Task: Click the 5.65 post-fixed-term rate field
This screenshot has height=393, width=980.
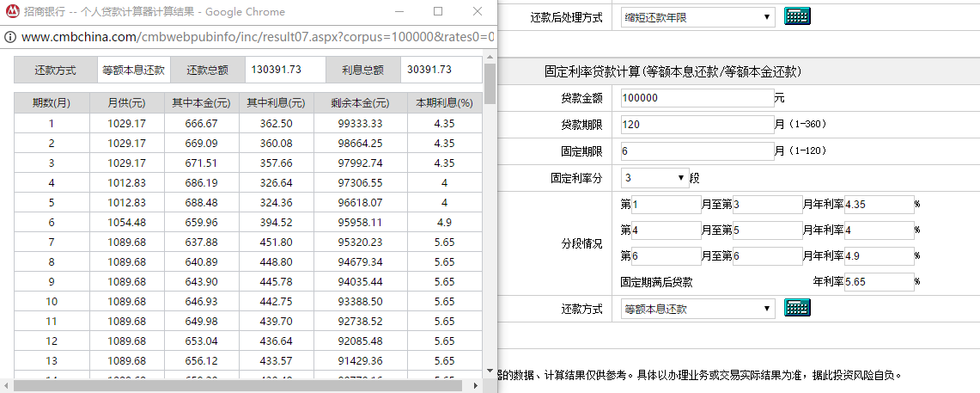Action: point(879,282)
